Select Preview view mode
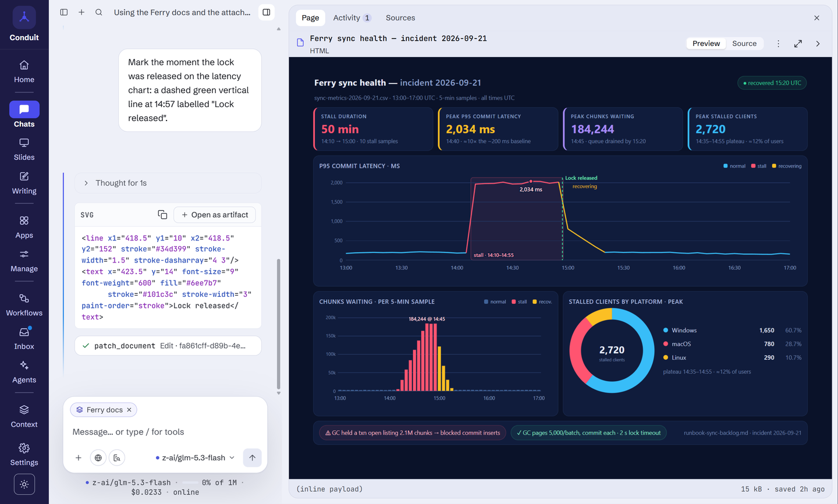The image size is (838, 504). [706, 44]
